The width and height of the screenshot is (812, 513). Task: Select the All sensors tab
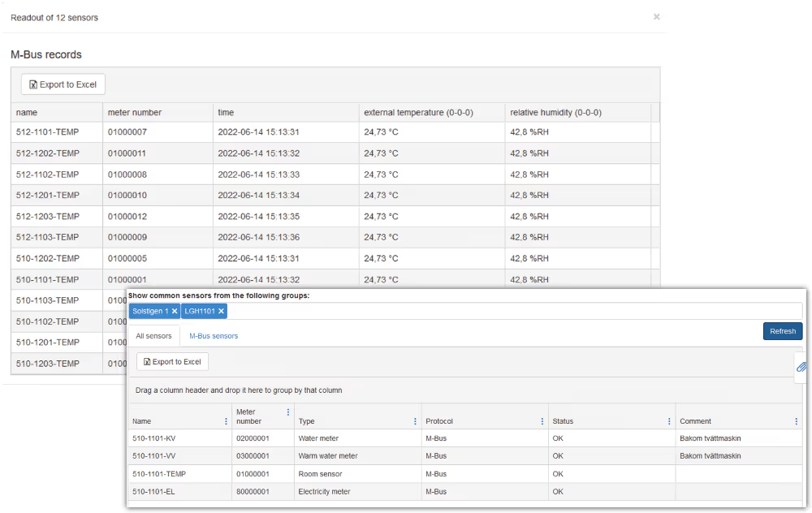[x=153, y=336]
